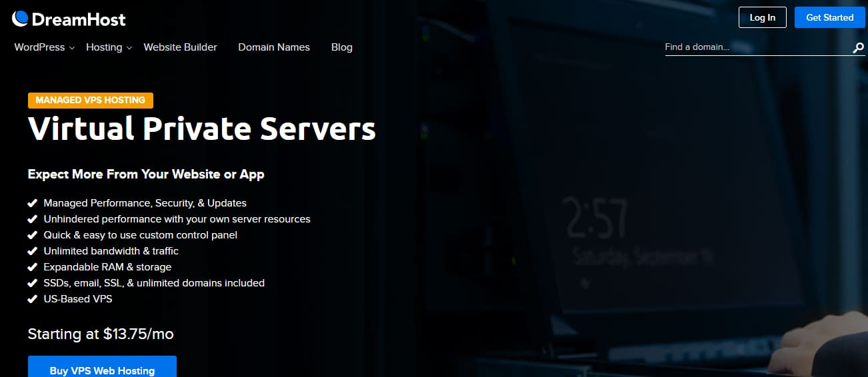Click Buy VPS Web Hosting button
The width and height of the screenshot is (868, 377).
click(x=102, y=367)
